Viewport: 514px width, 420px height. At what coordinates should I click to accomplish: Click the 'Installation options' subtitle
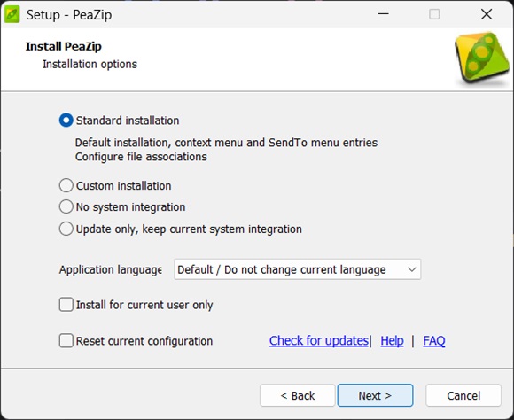pos(90,64)
